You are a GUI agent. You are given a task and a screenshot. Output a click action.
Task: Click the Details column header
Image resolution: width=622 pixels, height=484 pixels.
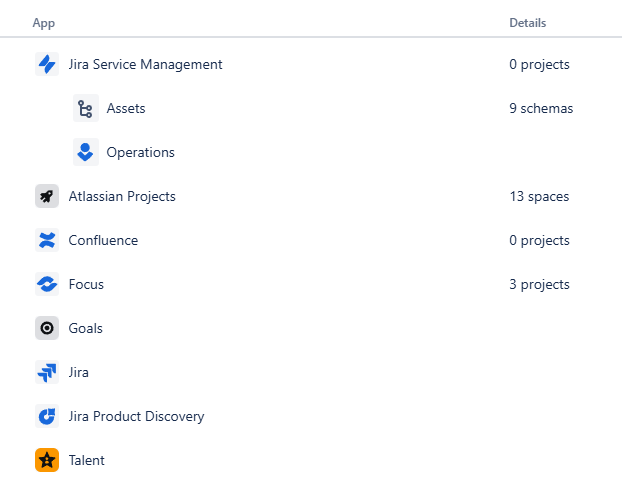tap(528, 23)
